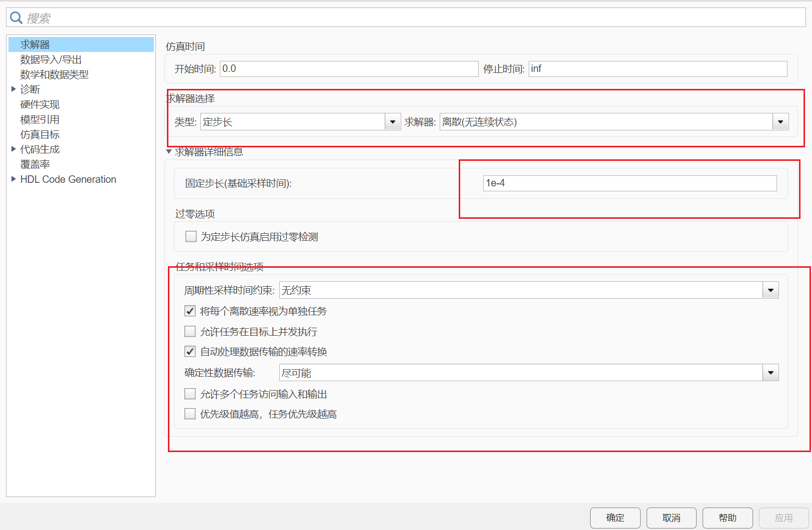The image size is (812, 530).
Task: Open the 类型 solver type dropdown
Action: pos(301,122)
